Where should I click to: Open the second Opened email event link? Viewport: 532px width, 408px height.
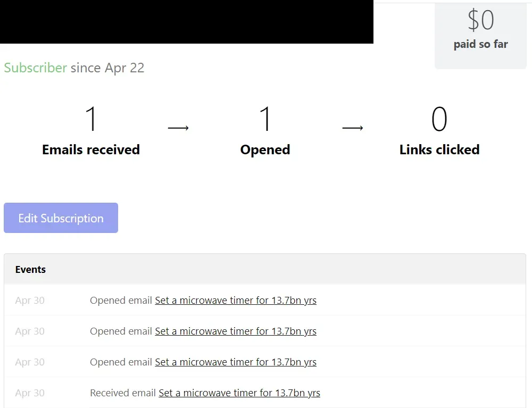point(235,331)
